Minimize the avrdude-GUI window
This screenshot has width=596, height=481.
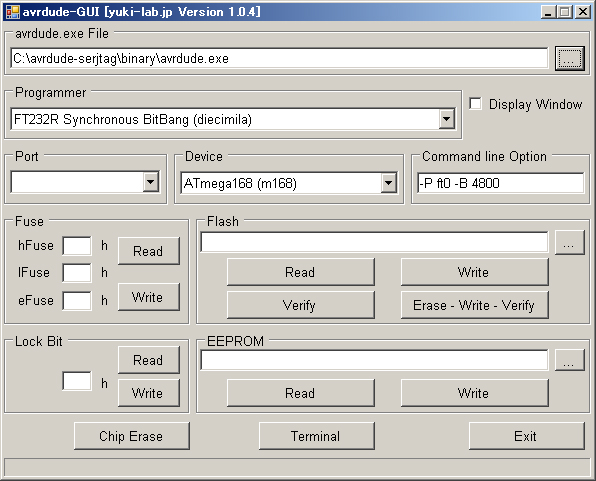548,12
